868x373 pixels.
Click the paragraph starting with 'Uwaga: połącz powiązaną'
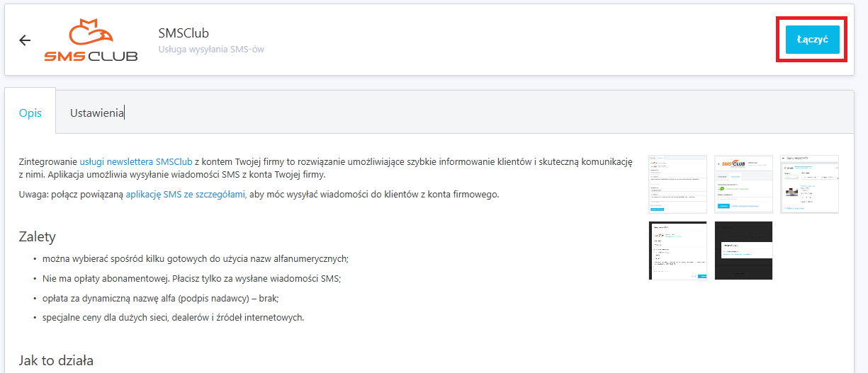(259, 194)
